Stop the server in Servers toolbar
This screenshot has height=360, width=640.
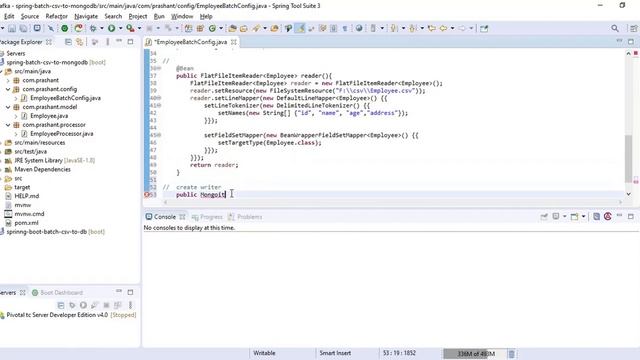point(106,305)
